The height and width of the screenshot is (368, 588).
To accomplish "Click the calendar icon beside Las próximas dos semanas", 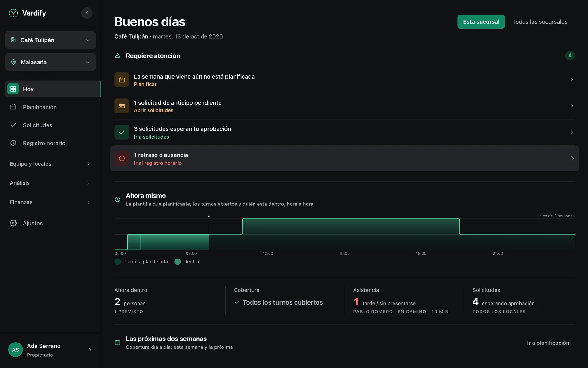I will (x=118, y=343).
